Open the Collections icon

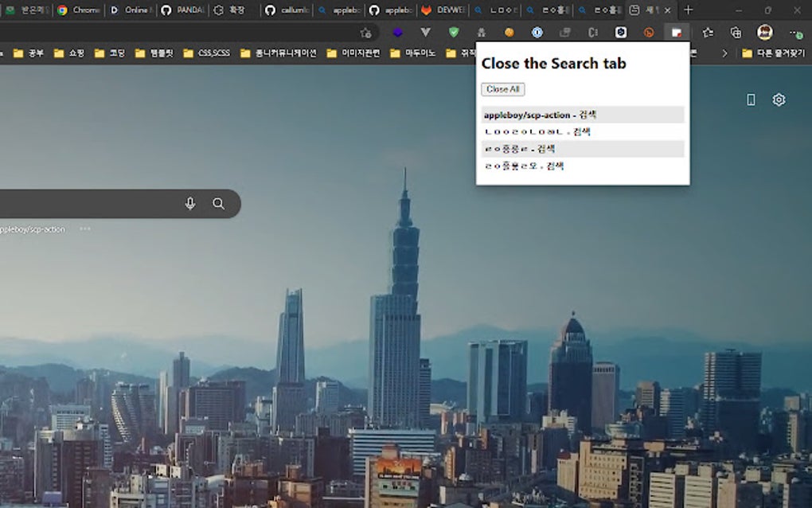click(736, 33)
